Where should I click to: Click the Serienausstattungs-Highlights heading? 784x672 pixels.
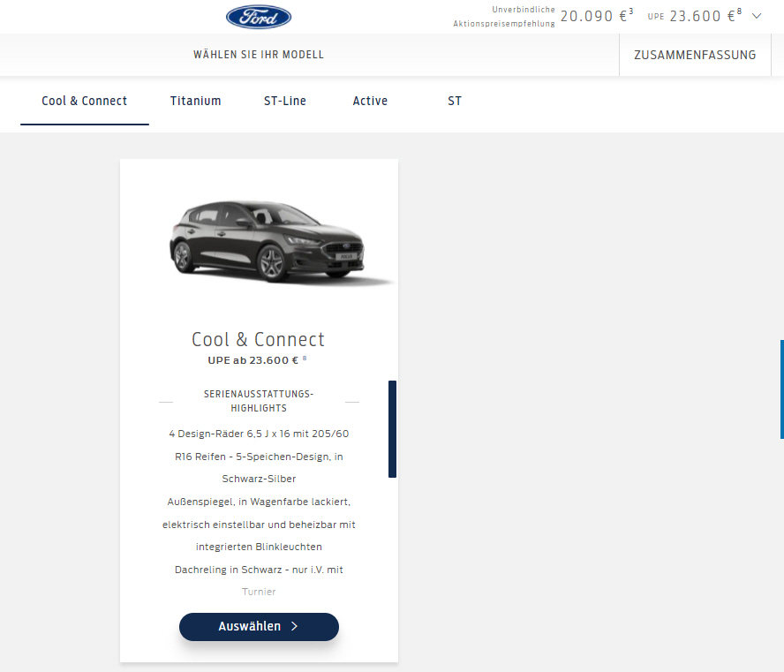click(259, 401)
